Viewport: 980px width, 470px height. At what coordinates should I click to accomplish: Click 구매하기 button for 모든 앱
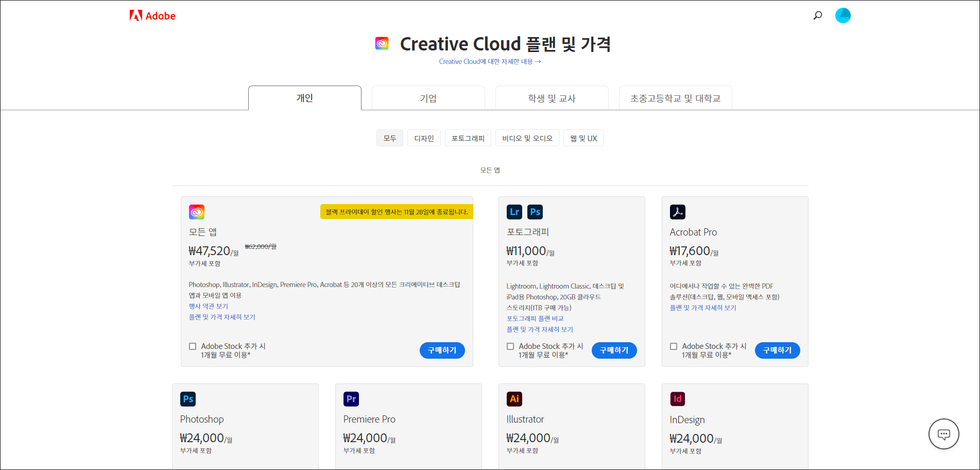442,350
